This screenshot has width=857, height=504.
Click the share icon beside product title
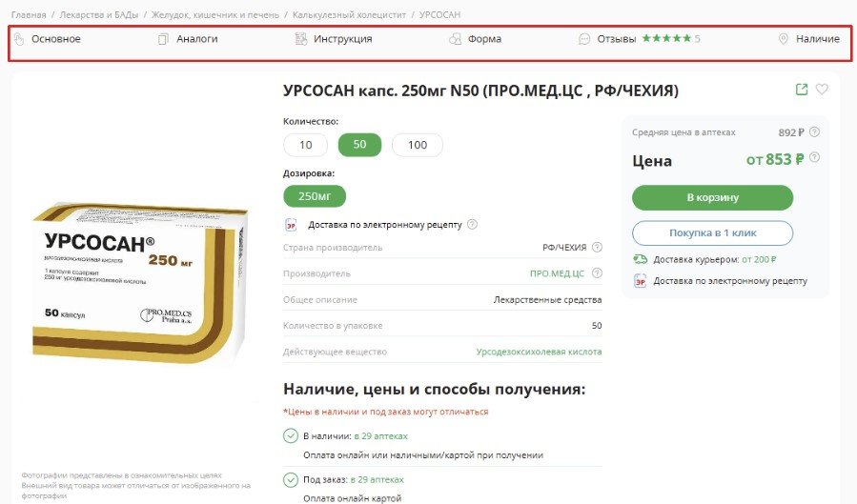click(x=802, y=90)
